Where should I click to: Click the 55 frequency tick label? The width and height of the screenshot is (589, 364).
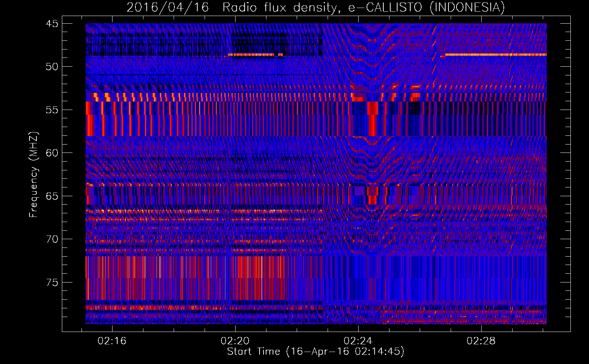click(x=52, y=110)
